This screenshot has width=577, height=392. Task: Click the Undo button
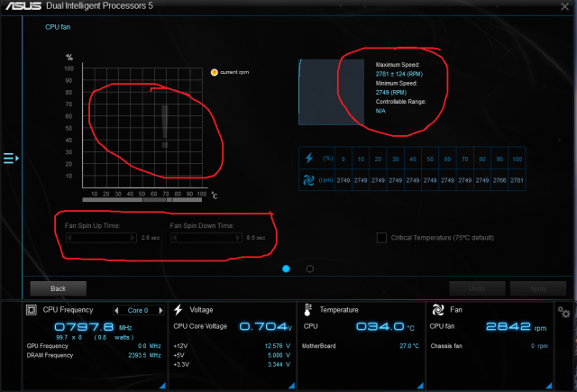pos(477,288)
